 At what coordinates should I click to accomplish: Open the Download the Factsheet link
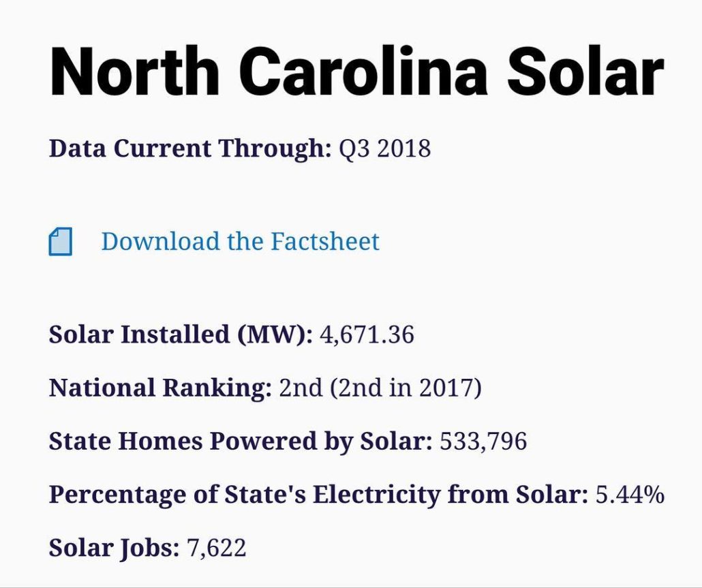(x=240, y=242)
